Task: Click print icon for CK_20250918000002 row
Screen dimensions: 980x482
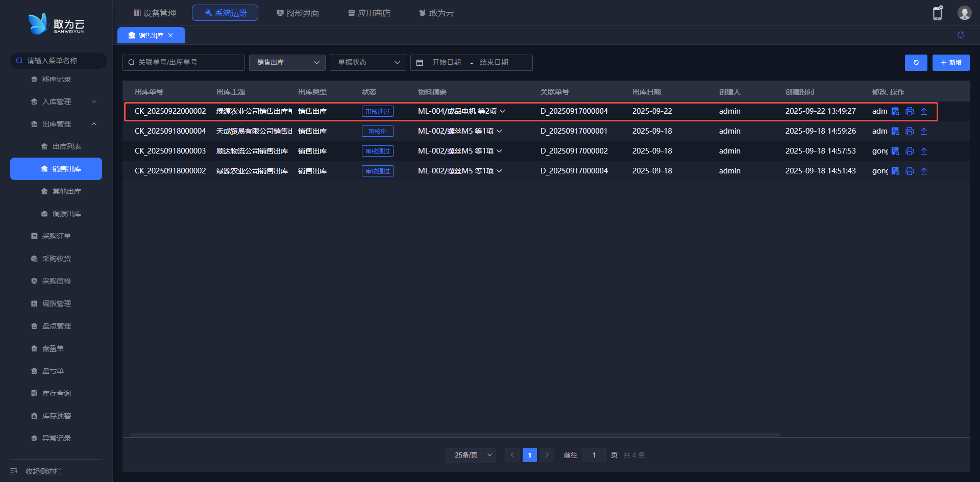Action: 909,171
